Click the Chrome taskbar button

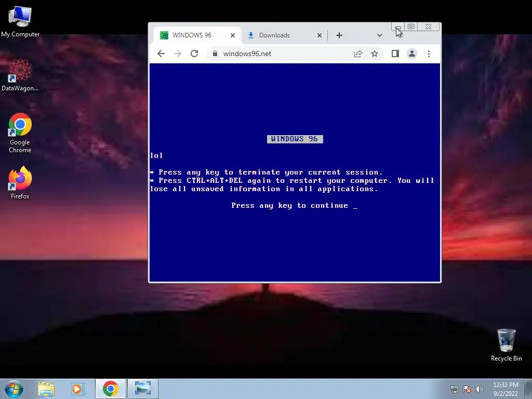[x=111, y=389]
